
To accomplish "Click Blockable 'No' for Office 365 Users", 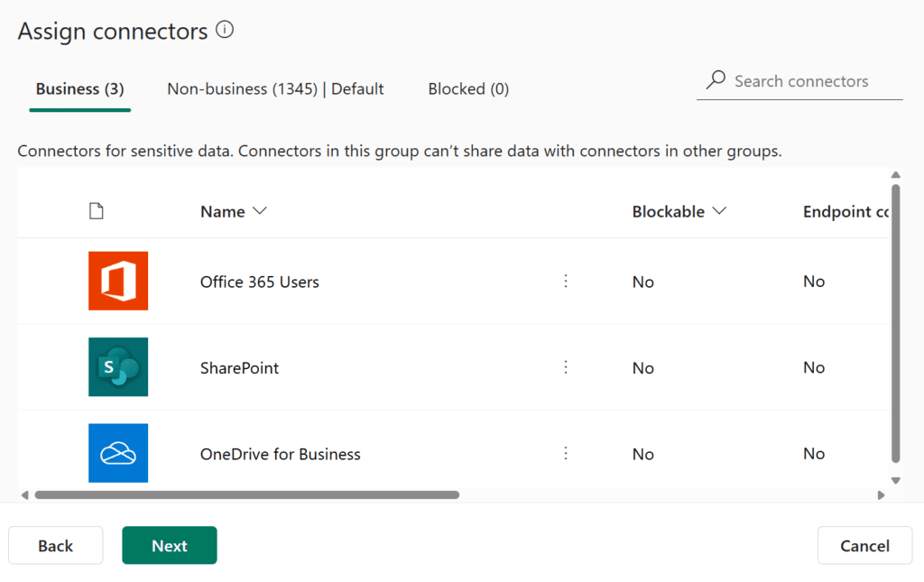I will click(x=642, y=282).
